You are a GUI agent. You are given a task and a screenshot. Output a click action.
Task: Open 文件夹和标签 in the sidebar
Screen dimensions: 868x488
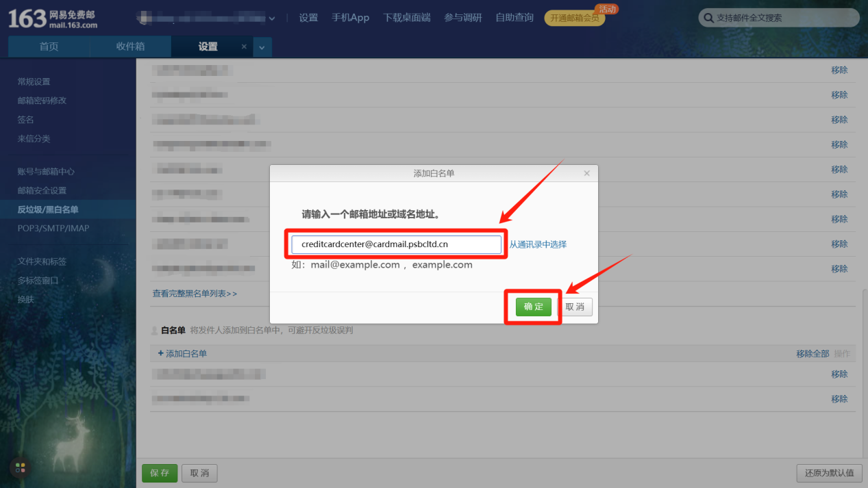coord(42,261)
